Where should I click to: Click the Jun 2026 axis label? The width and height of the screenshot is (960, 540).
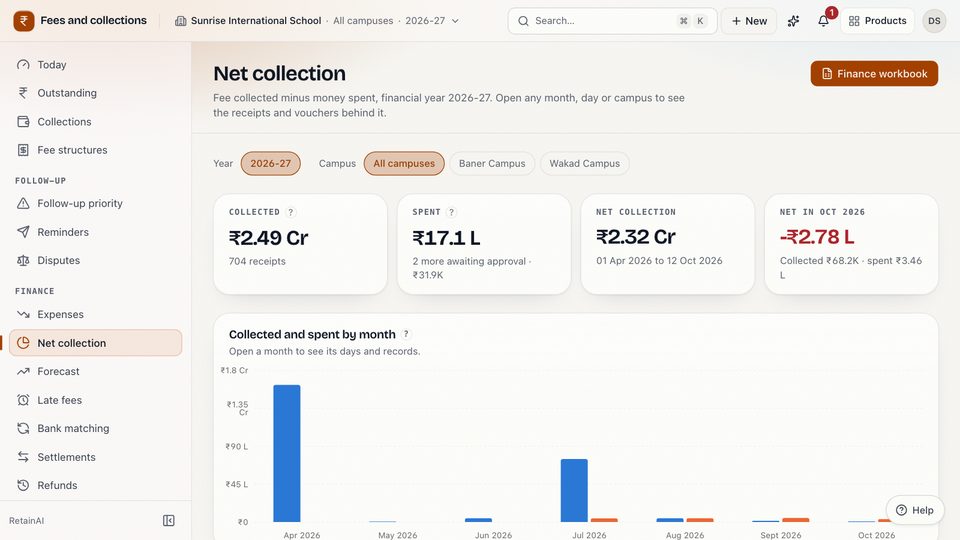tap(493, 535)
